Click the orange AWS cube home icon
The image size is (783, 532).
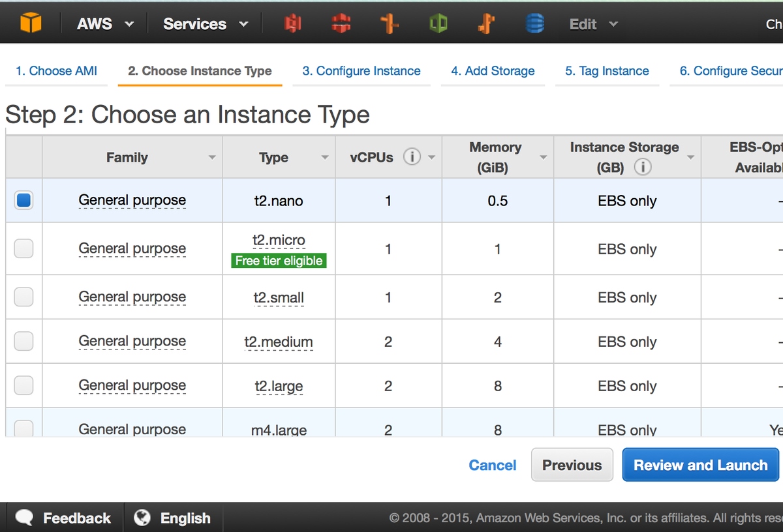(x=31, y=23)
